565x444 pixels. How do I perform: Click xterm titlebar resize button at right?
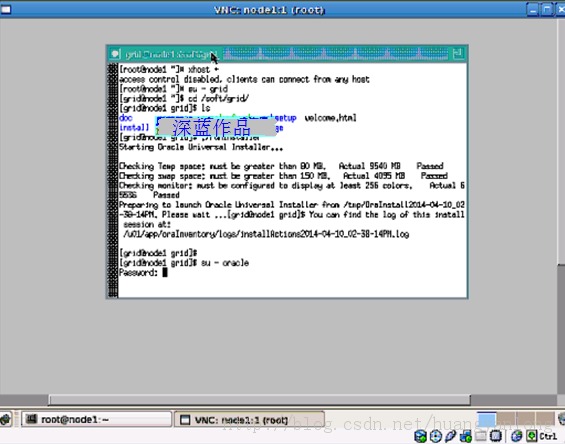(458, 54)
